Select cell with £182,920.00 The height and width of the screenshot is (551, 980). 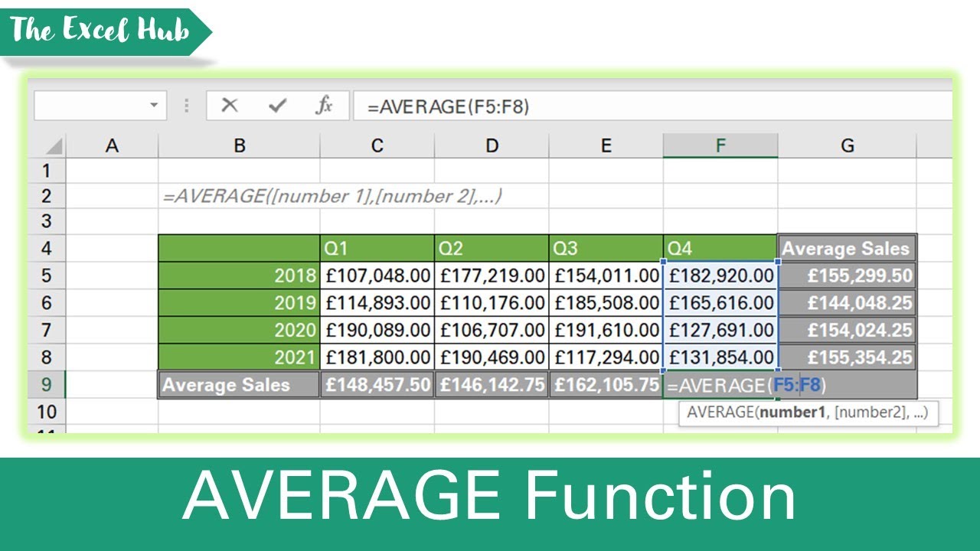click(x=720, y=275)
